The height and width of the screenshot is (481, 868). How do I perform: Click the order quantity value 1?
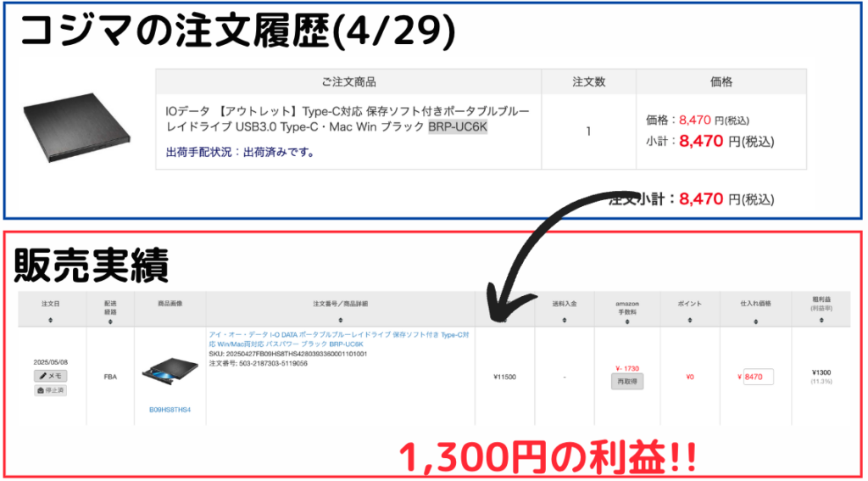pos(588,131)
